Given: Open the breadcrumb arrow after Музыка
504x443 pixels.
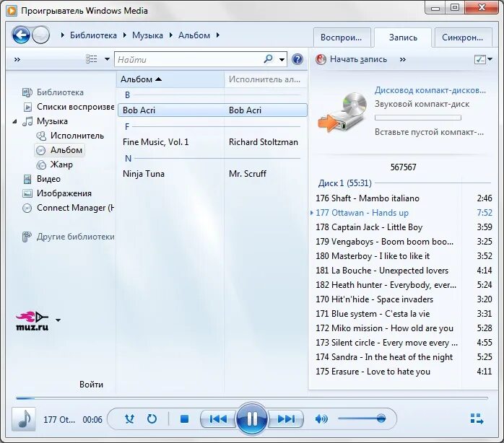Looking at the screenshot, I should coord(170,35).
